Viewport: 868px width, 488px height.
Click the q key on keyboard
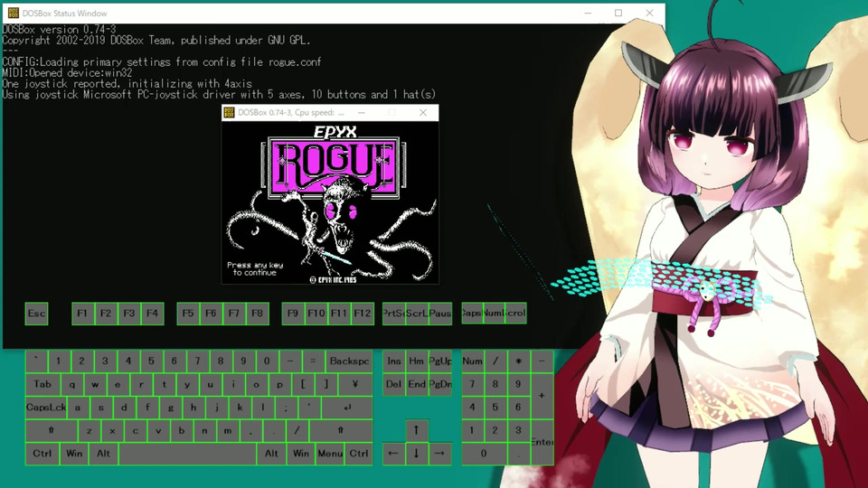[72, 385]
